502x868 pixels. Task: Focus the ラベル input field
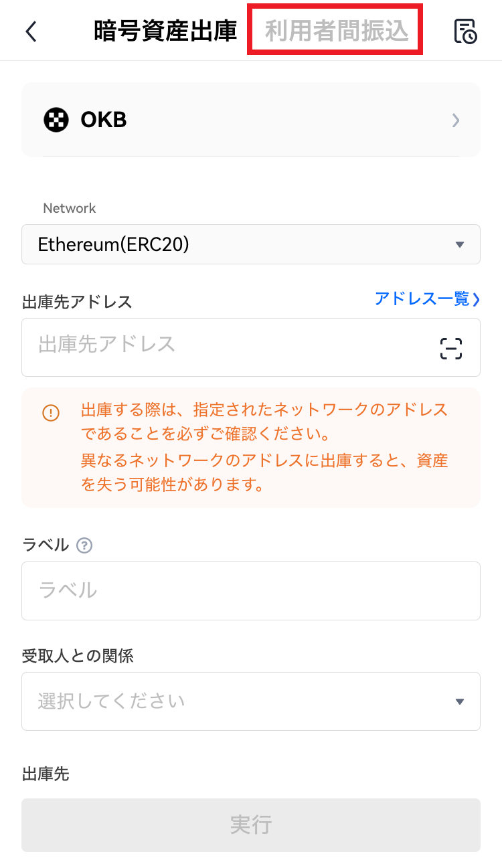click(x=251, y=591)
